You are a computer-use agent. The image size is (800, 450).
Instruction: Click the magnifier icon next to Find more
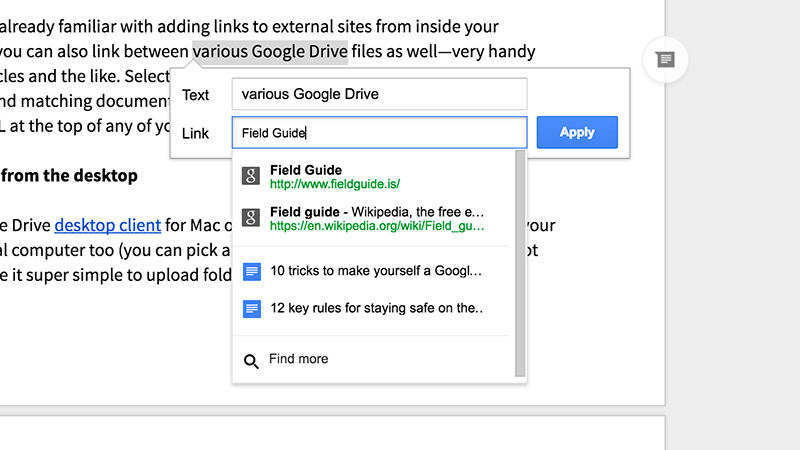coord(252,360)
